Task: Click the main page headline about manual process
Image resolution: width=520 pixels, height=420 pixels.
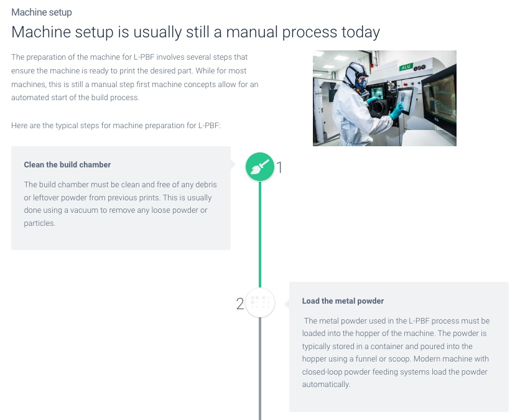Action: pos(195,32)
